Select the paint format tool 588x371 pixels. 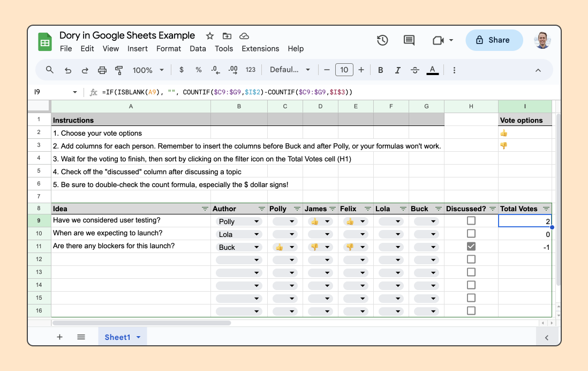119,70
